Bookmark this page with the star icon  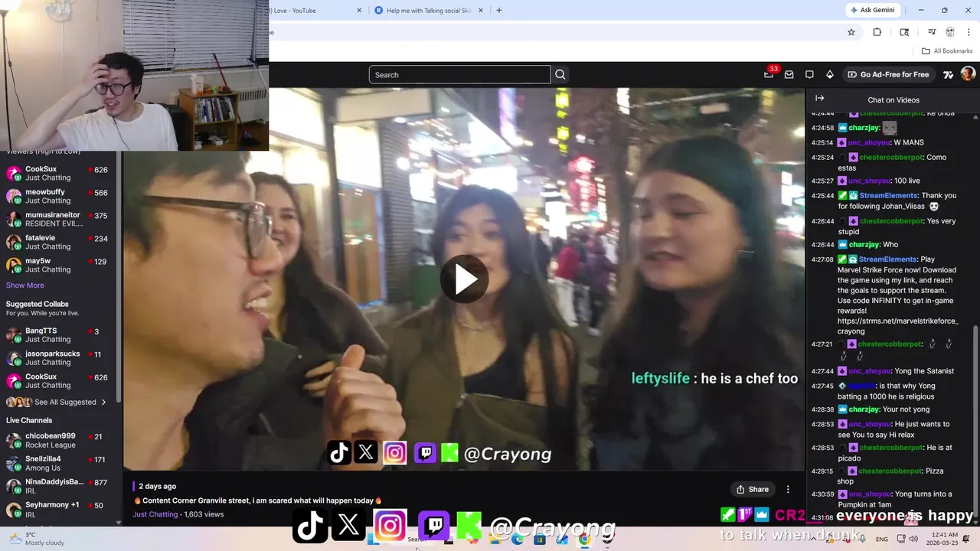(x=851, y=32)
